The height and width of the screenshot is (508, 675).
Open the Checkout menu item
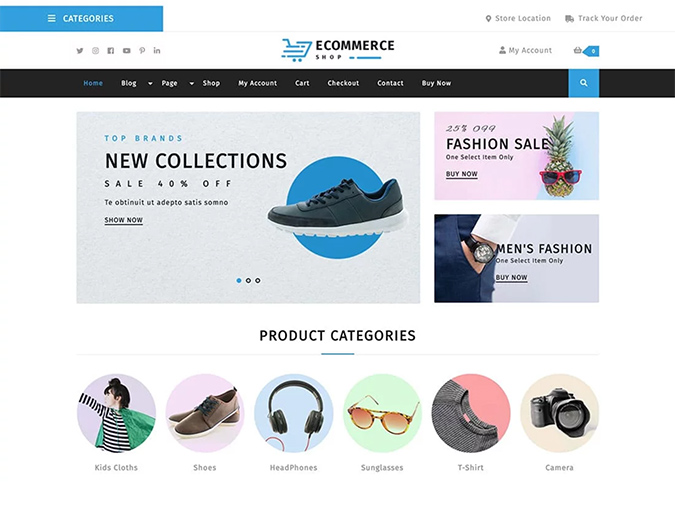pyautogui.click(x=343, y=83)
